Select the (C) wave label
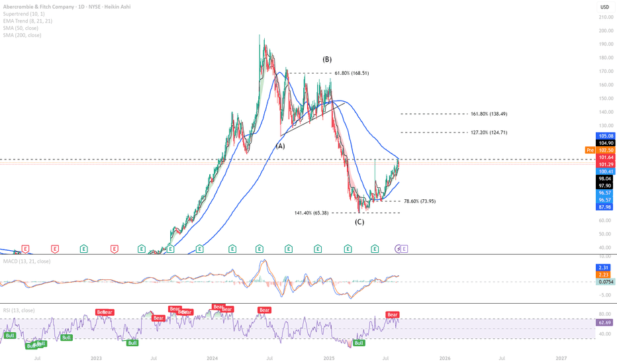This screenshot has height=364, width=617. [x=359, y=222]
